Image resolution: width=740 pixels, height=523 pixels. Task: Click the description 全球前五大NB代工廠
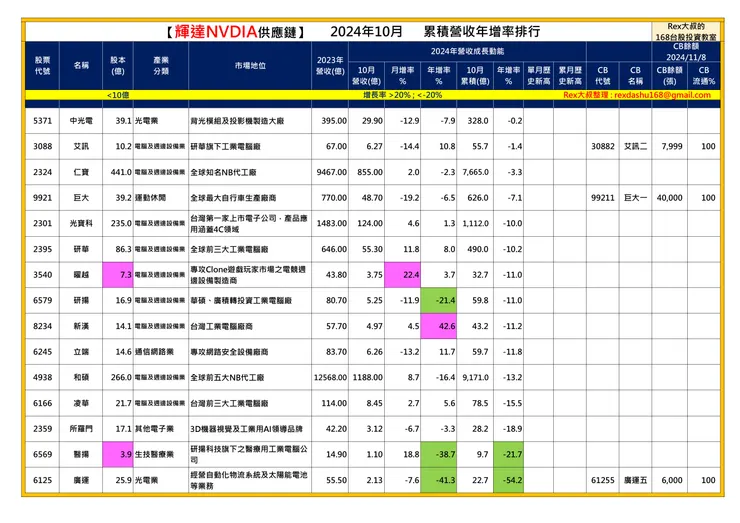coord(227,378)
